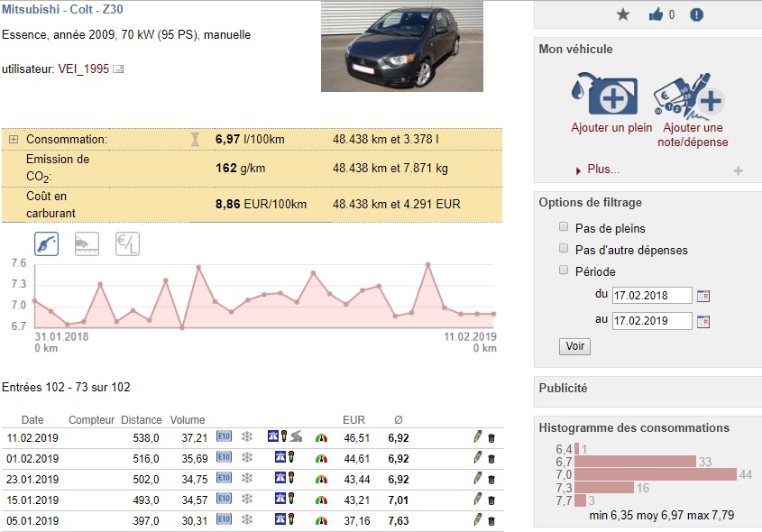Screen dimensions: 762x532
Task: Click the 'Volume' column header
Action: coord(188,420)
